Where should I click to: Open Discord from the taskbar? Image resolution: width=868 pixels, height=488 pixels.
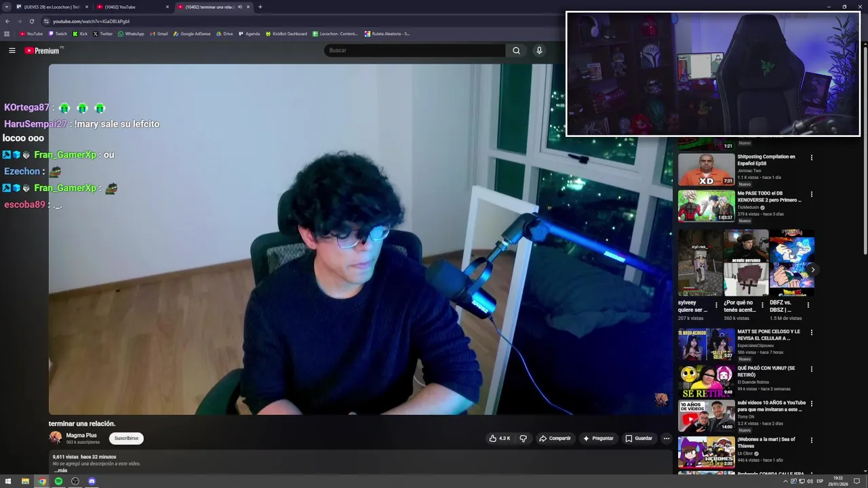point(92,481)
